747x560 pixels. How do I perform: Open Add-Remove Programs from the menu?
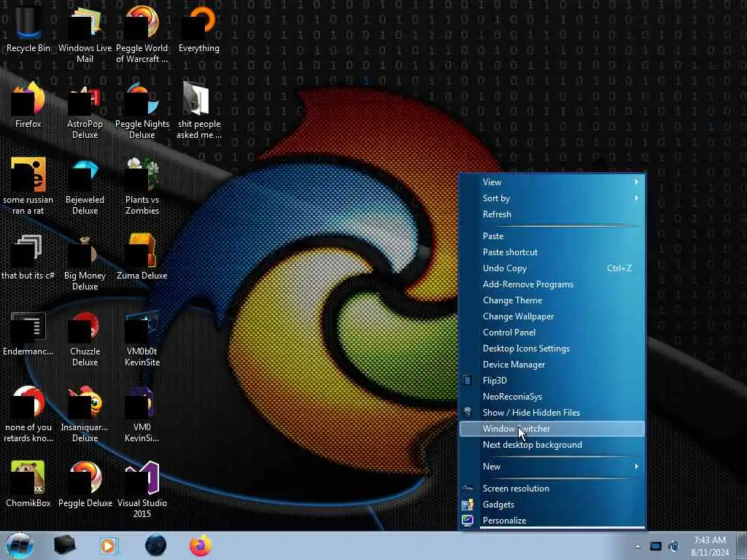point(552,284)
